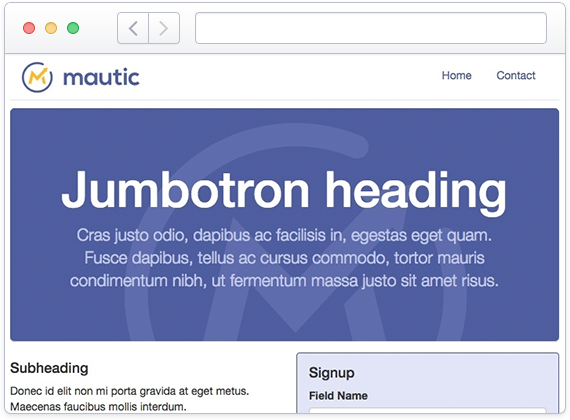This screenshot has height=420, width=570.
Task: Click the "Cras justo odio" banner paragraph
Action: [x=284, y=258]
